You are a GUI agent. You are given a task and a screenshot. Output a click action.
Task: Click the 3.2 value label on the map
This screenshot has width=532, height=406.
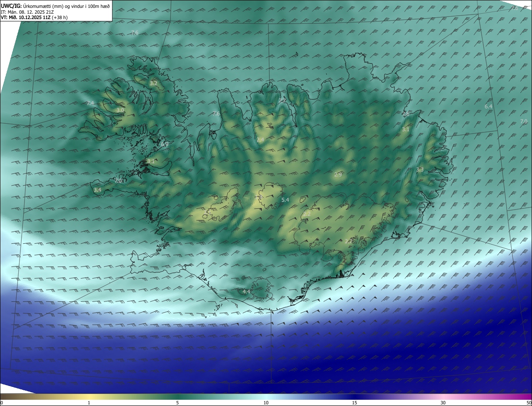coord(153,83)
